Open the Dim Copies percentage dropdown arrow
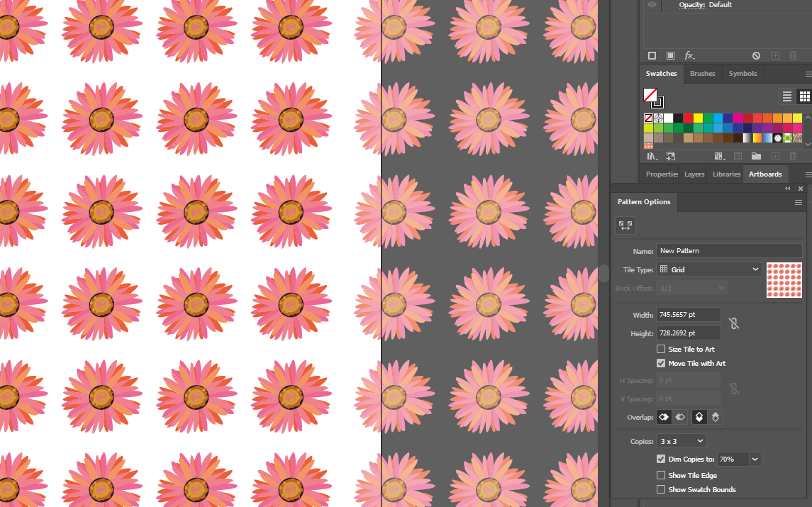The height and width of the screenshot is (507, 812). coord(755,459)
